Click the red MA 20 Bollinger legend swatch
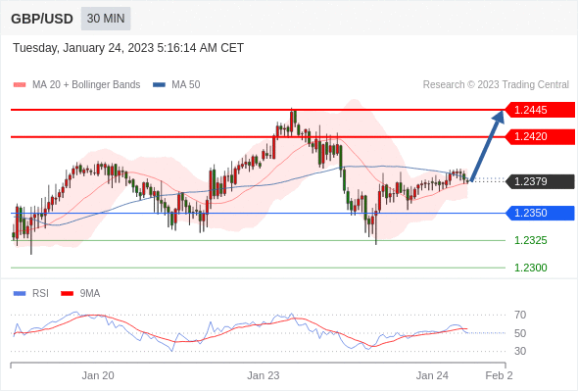 pos(20,85)
